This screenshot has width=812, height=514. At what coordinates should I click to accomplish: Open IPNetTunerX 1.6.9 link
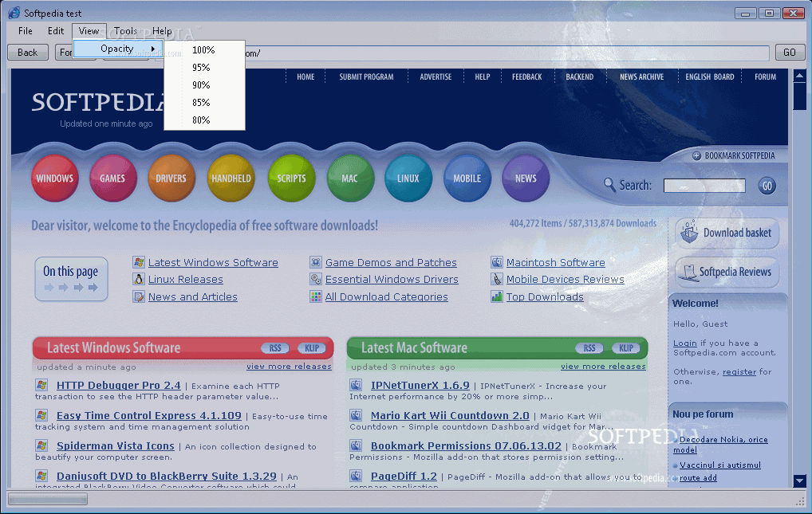pos(420,385)
